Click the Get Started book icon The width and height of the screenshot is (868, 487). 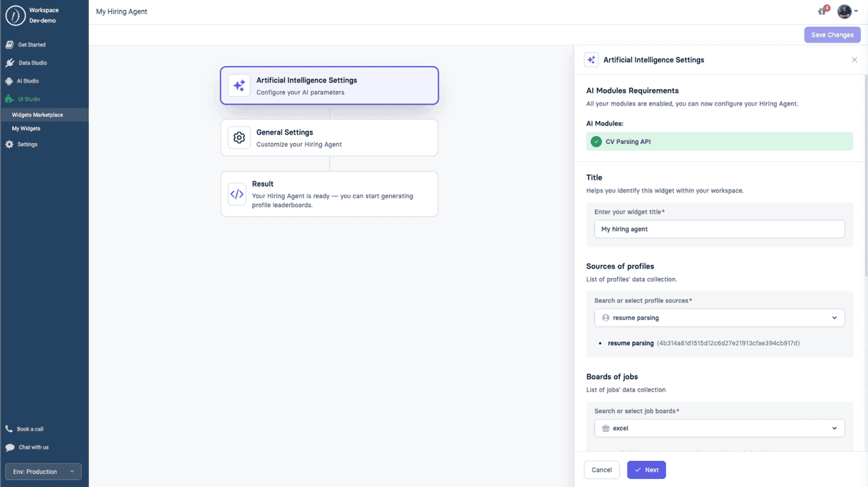tap(9, 44)
